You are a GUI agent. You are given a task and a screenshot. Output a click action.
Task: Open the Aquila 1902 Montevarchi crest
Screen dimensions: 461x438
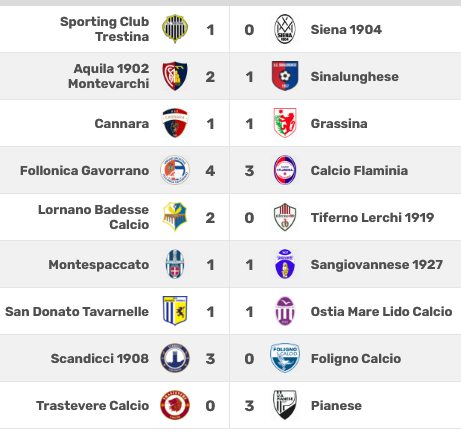[x=175, y=76]
